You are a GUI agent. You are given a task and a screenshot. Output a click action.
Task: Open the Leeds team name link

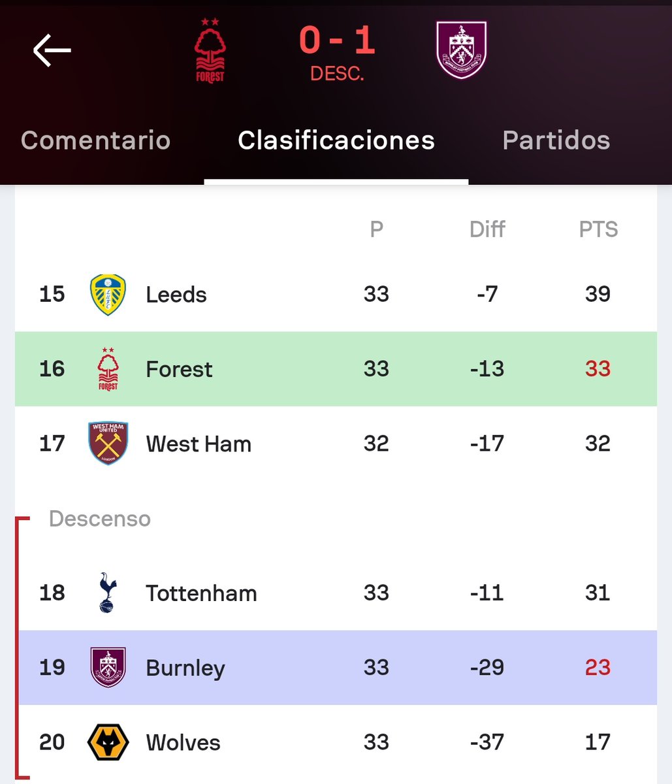click(x=176, y=295)
